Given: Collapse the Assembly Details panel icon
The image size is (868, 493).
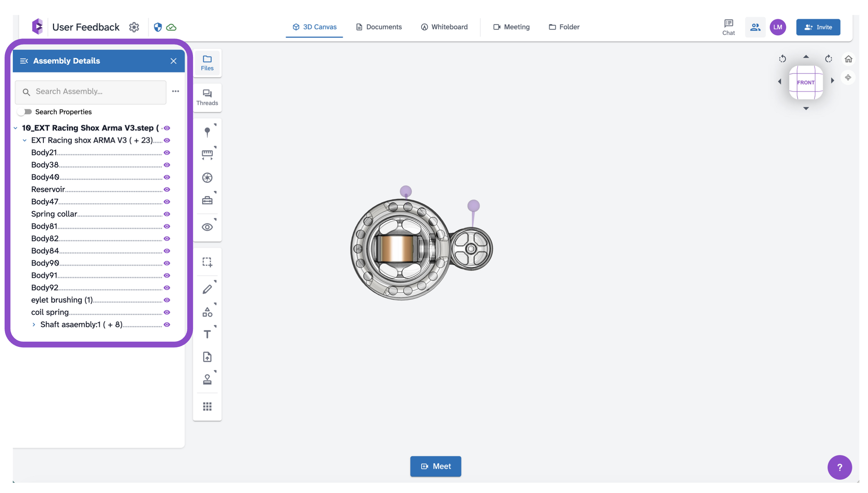Looking at the screenshot, I should pos(24,61).
